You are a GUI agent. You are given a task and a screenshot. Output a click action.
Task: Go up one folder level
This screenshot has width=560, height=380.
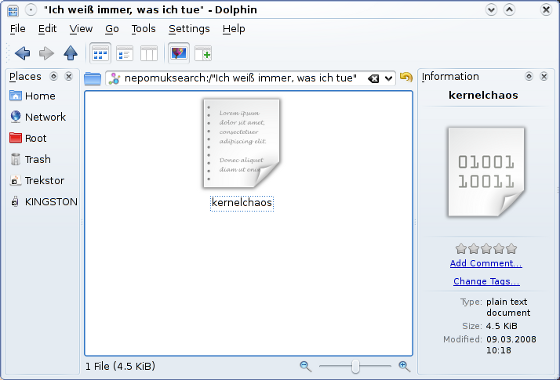[x=70, y=53]
